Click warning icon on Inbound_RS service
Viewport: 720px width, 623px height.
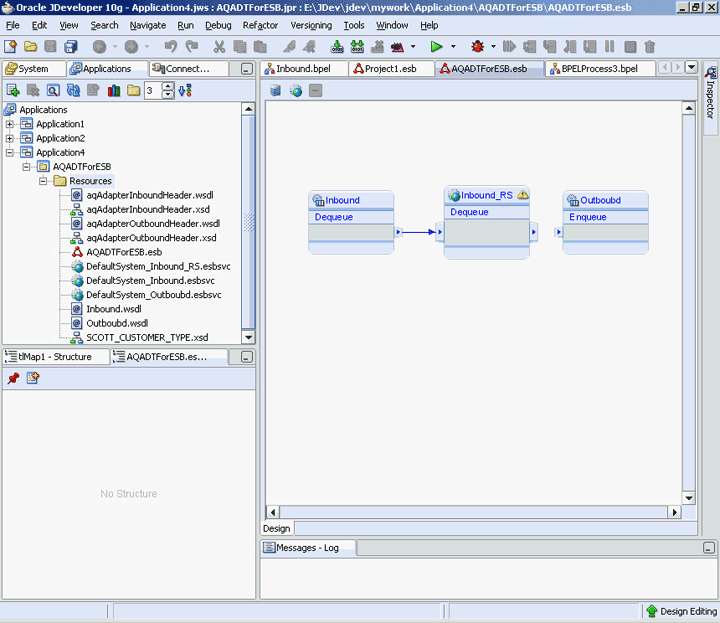tap(523, 195)
